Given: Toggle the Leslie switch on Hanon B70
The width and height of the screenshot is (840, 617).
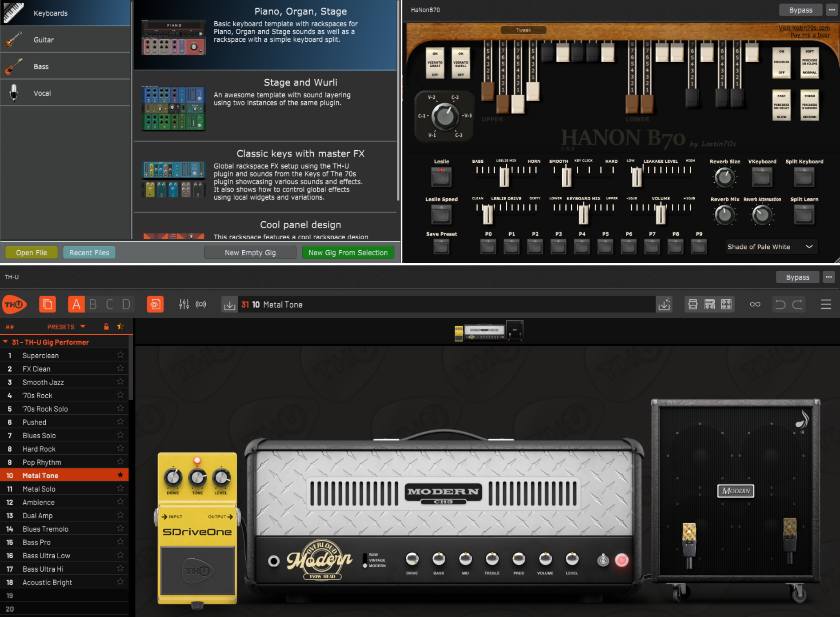Looking at the screenshot, I should tap(441, 176).
